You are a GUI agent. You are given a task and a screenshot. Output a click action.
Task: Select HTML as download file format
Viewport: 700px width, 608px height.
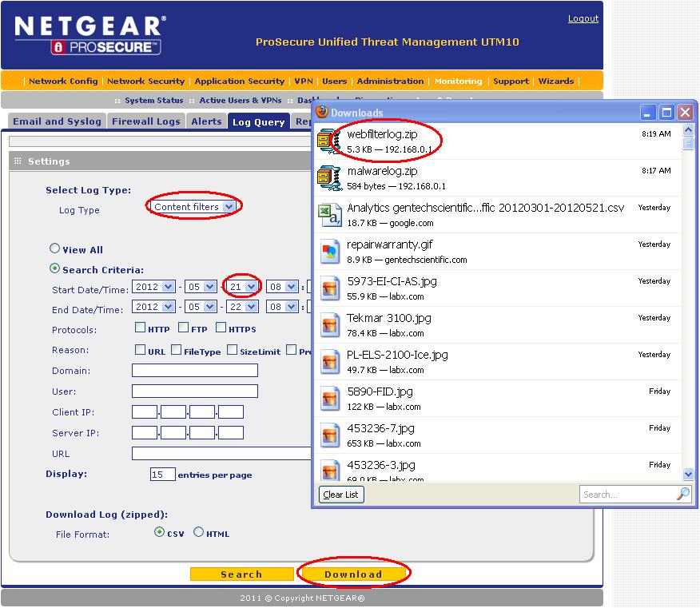[197, 534]
